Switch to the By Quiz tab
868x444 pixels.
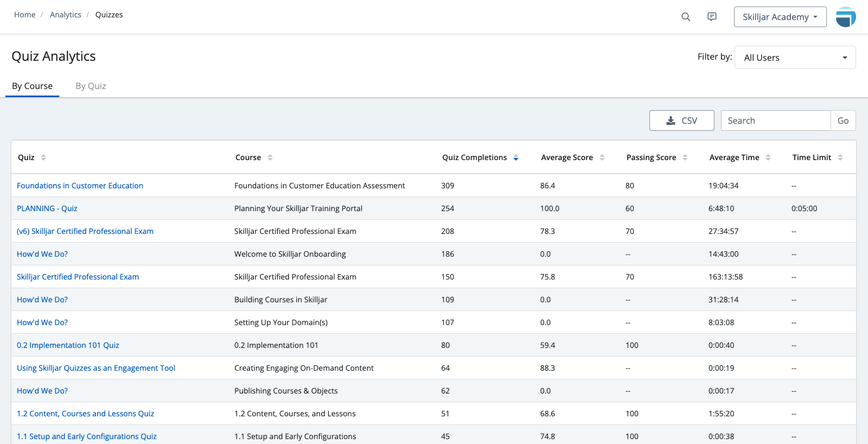point(91,86)
